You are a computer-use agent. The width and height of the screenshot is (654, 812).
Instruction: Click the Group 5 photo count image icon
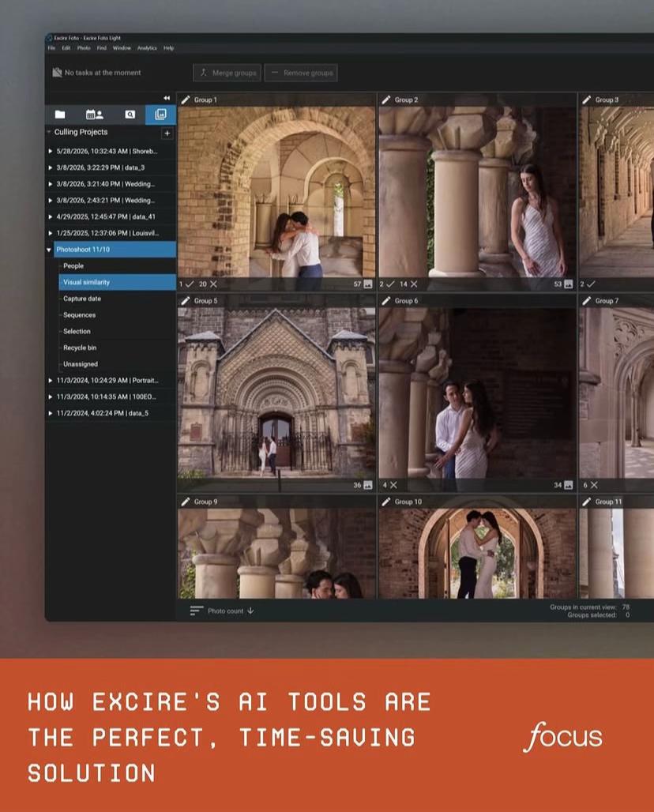point(367,485)
